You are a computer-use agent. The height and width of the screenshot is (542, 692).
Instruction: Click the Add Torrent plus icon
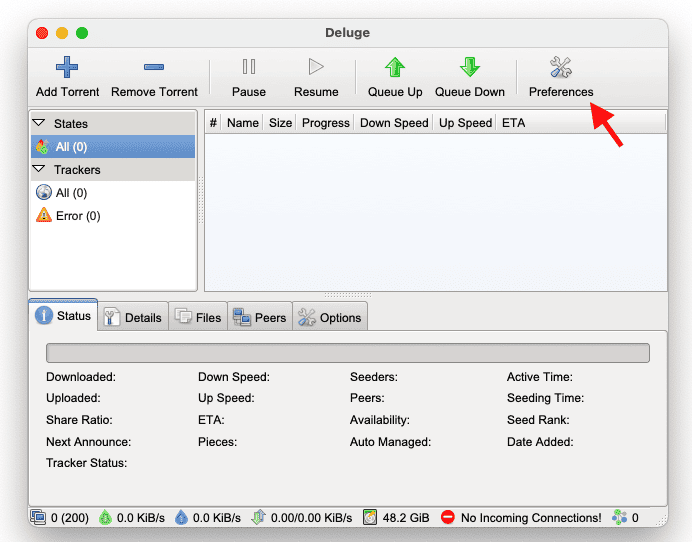point(67,67)
